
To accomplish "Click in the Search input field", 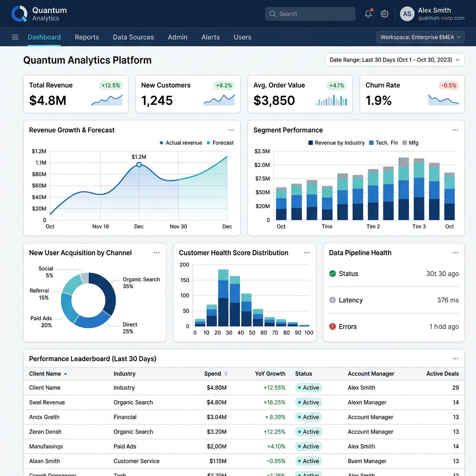I will tap(310, 14).
